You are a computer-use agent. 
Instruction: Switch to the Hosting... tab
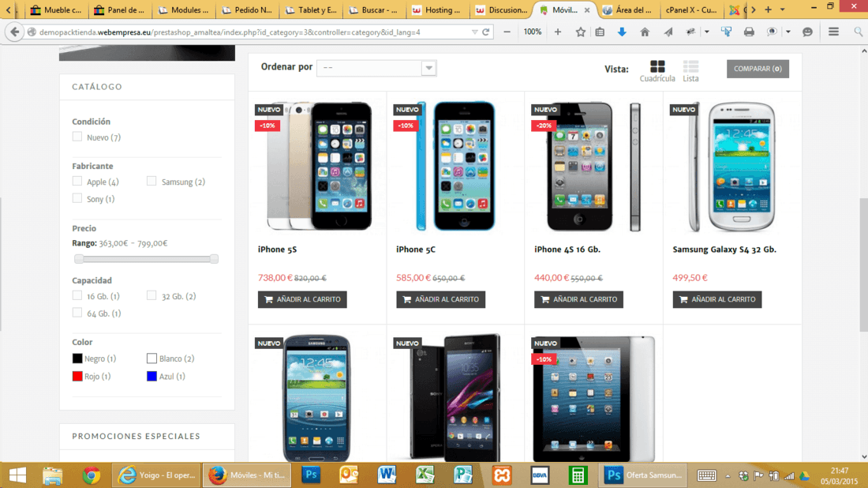[x=437, y=9]
